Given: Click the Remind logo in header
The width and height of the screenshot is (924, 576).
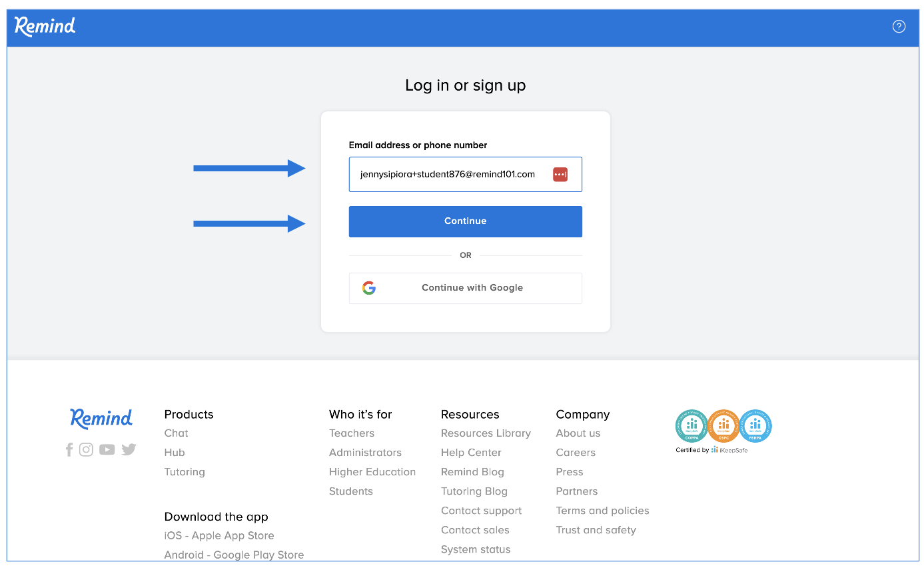Looking at the screenshot, I should [x=45, y=27].
